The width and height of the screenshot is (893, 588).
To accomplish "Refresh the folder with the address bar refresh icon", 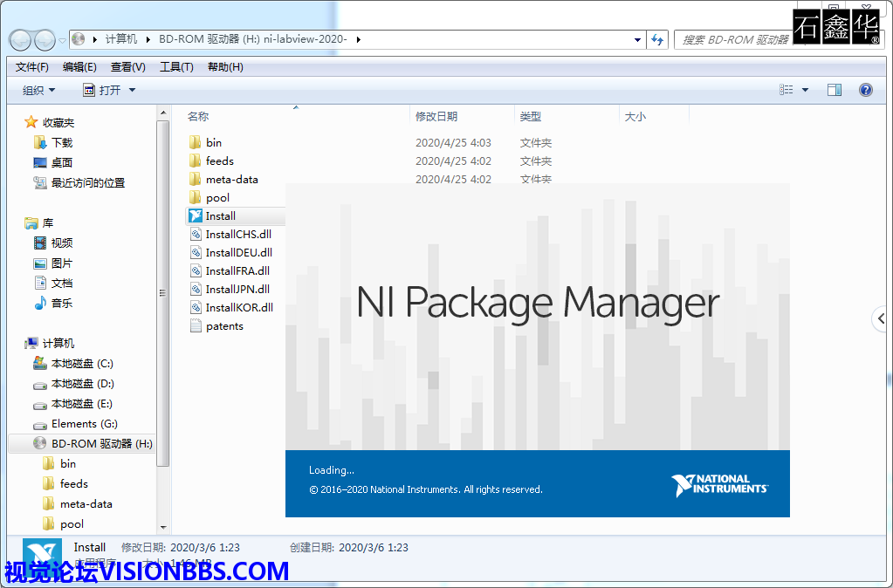I will tap(657, 39).
